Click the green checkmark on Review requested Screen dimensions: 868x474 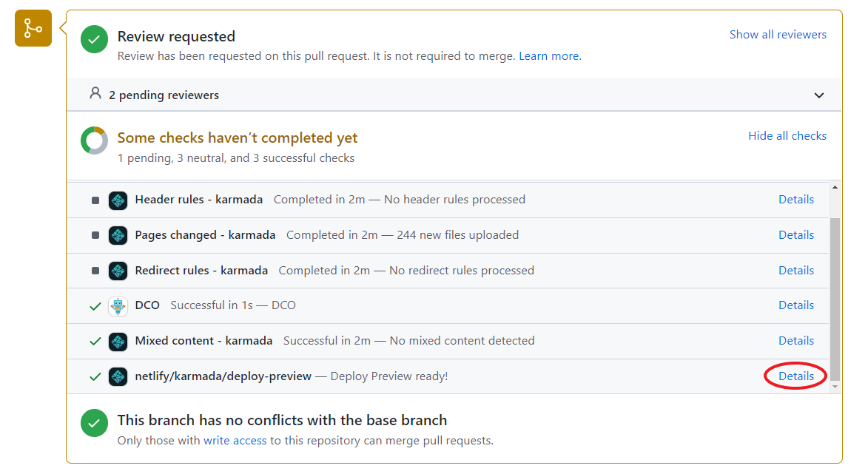(94, 40)
